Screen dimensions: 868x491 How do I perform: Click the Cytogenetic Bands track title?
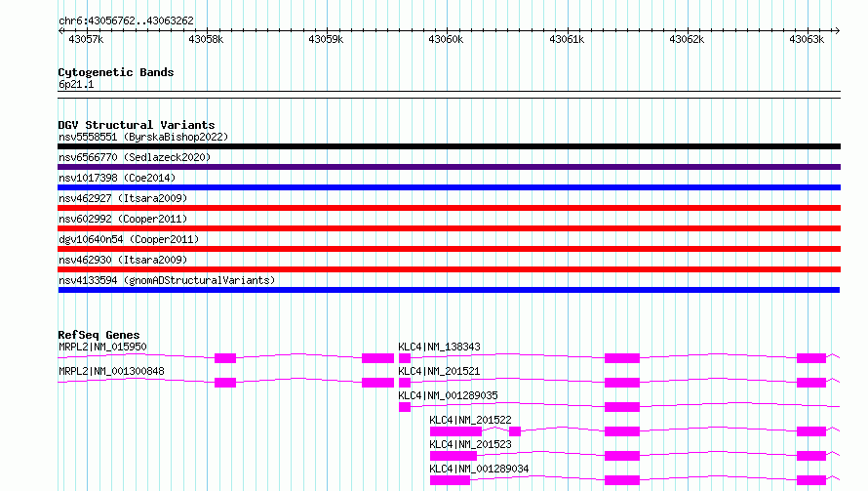click(116, 72)
